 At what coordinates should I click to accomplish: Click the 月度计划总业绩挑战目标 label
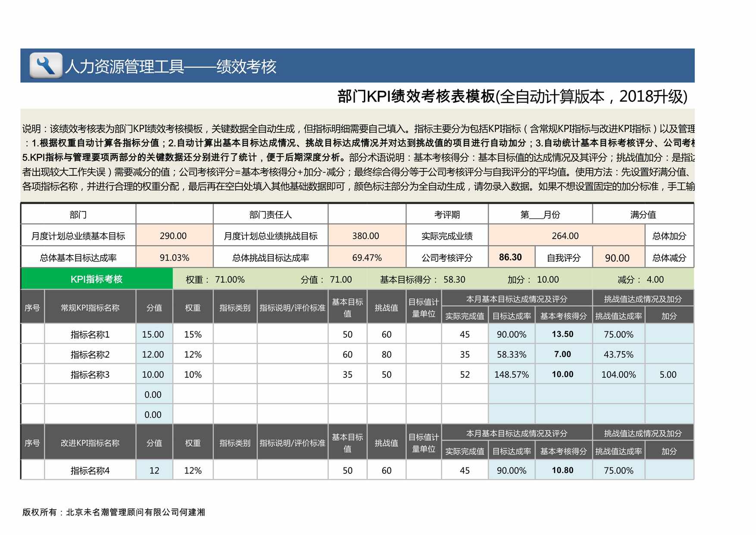271,236
